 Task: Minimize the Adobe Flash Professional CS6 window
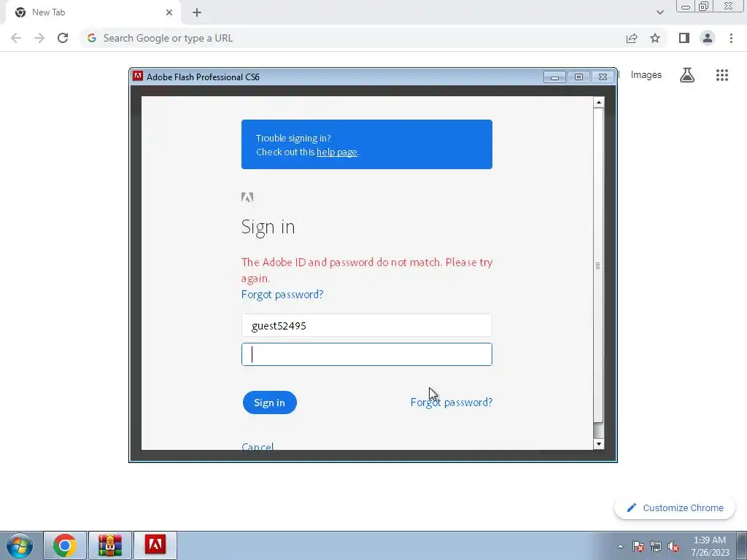tap(554, 77)
